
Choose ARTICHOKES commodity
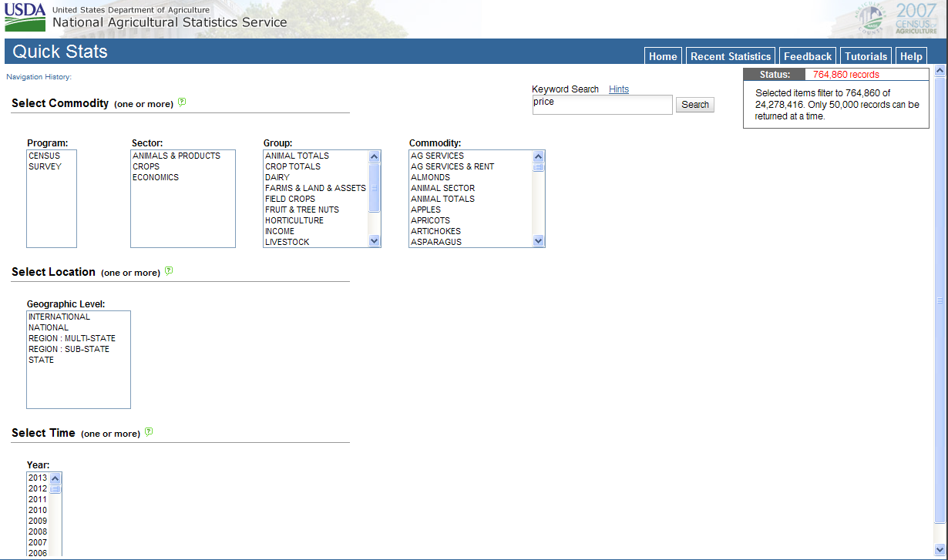(471, 231)
